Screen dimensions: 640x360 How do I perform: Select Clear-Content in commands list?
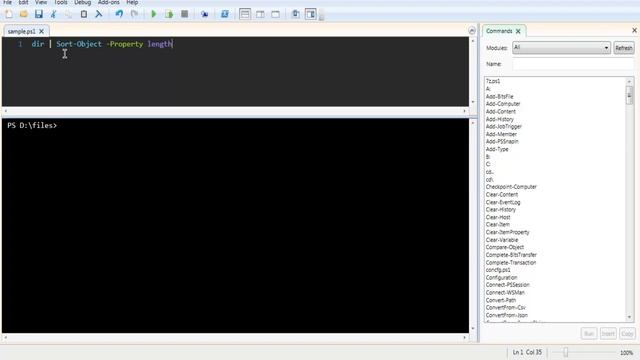coord(502,194)
